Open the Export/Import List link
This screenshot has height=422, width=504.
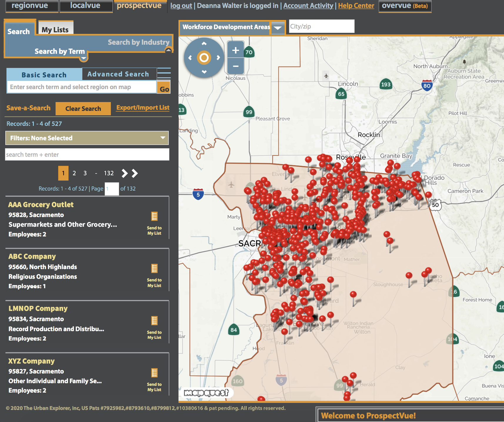point(143,108)
